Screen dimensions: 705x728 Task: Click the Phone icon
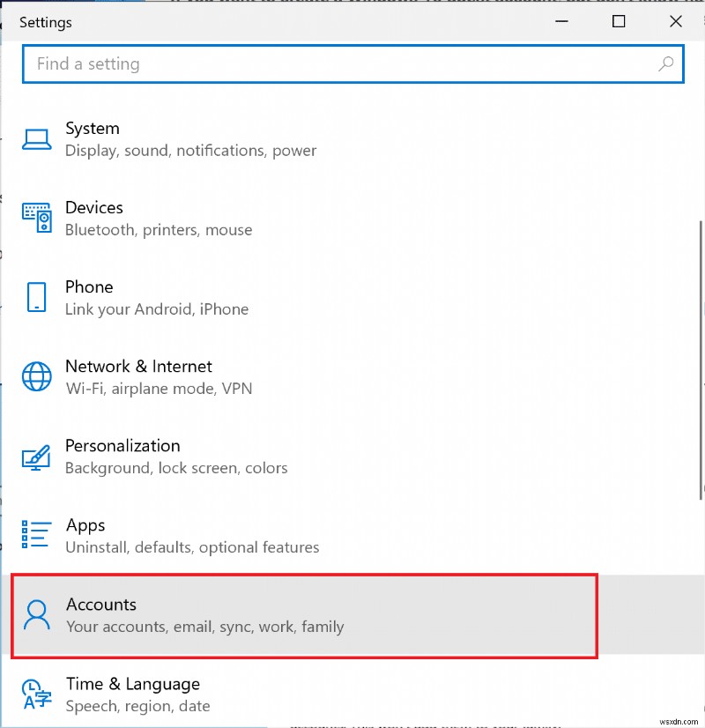click(36, 297)
